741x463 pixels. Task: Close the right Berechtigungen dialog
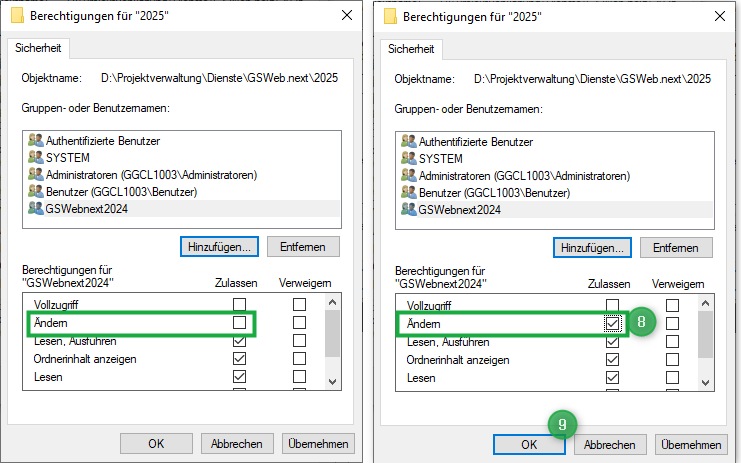point(720,16)
